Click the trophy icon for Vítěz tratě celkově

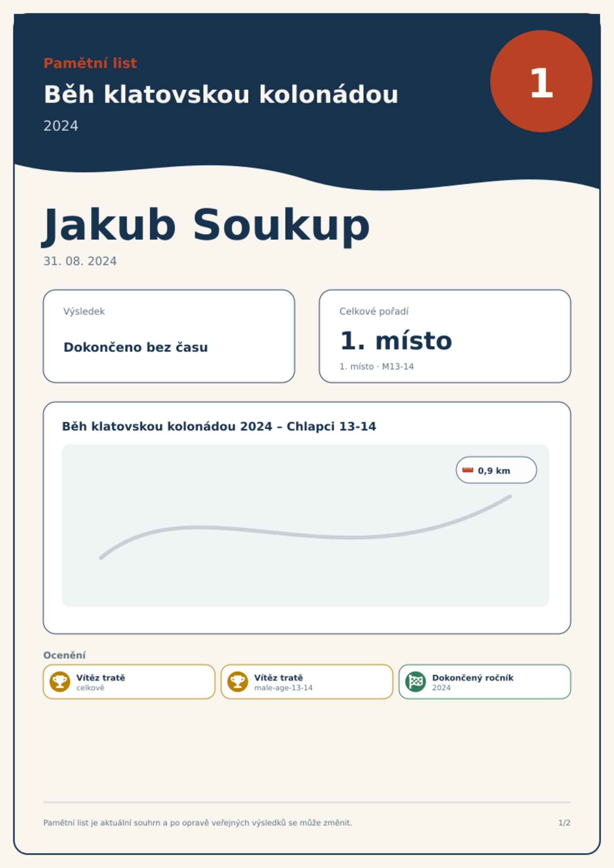(x=60, y=681)
